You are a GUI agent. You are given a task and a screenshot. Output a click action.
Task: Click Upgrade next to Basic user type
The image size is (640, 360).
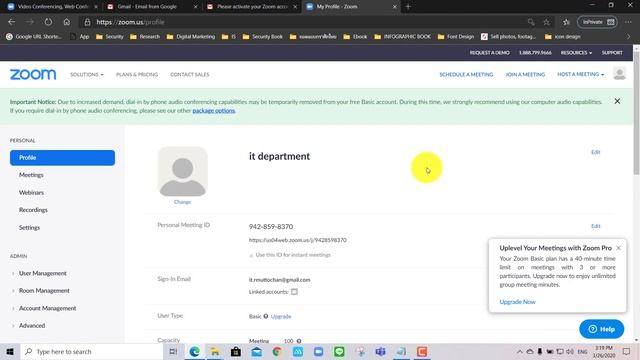coord(281,316)
